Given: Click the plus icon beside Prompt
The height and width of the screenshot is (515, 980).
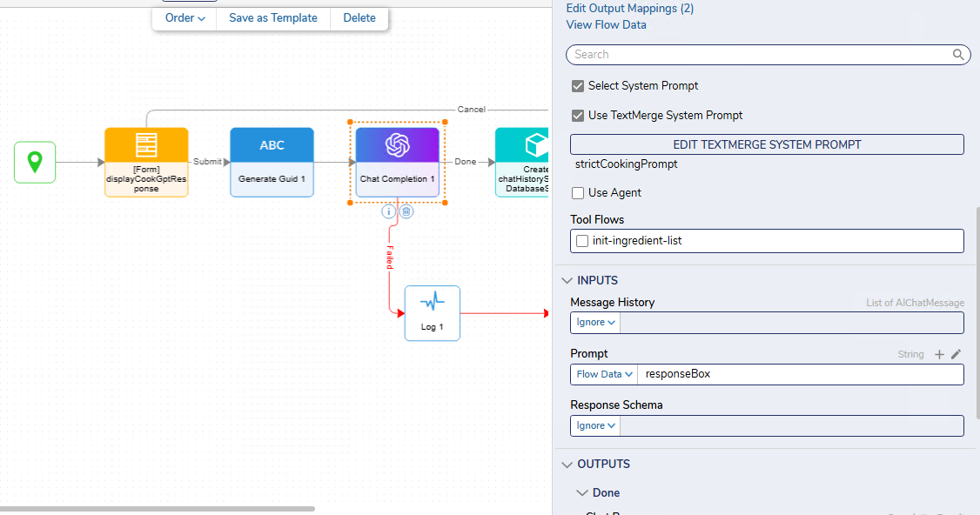Looking at the screenshot, I should point(939,354).
